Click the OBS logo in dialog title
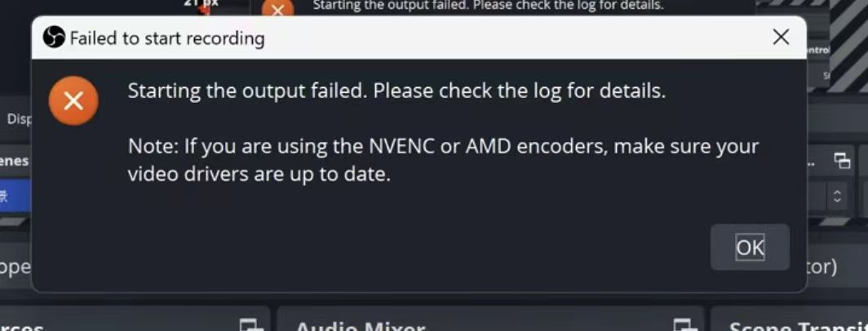The height and width of the screenshot is (331, 868). click(54, 38)
